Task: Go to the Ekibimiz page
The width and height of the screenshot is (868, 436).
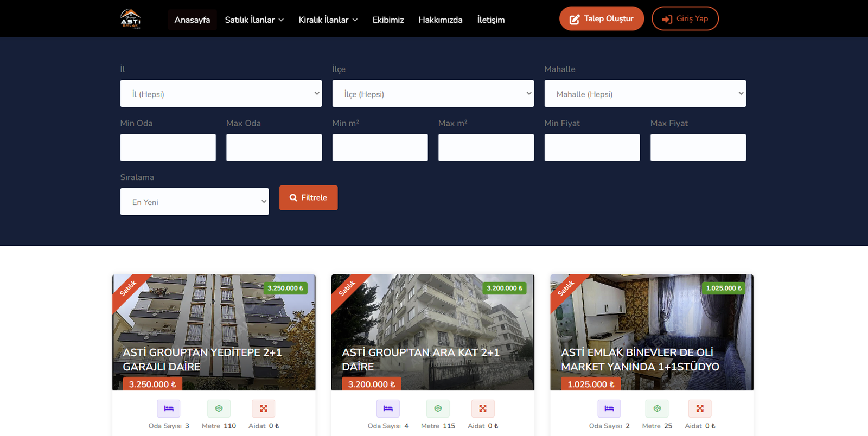Action: 388,20
